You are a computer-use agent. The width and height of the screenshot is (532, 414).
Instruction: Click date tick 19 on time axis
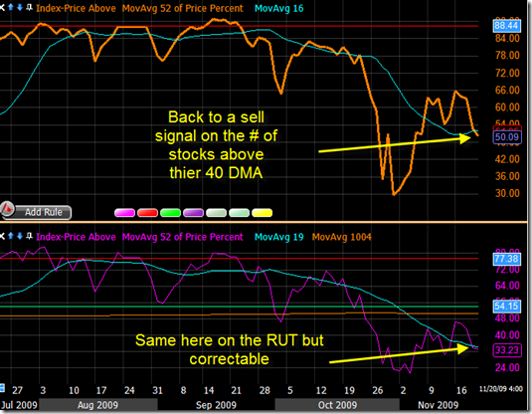pyautogui.click(x=349, y=390)
